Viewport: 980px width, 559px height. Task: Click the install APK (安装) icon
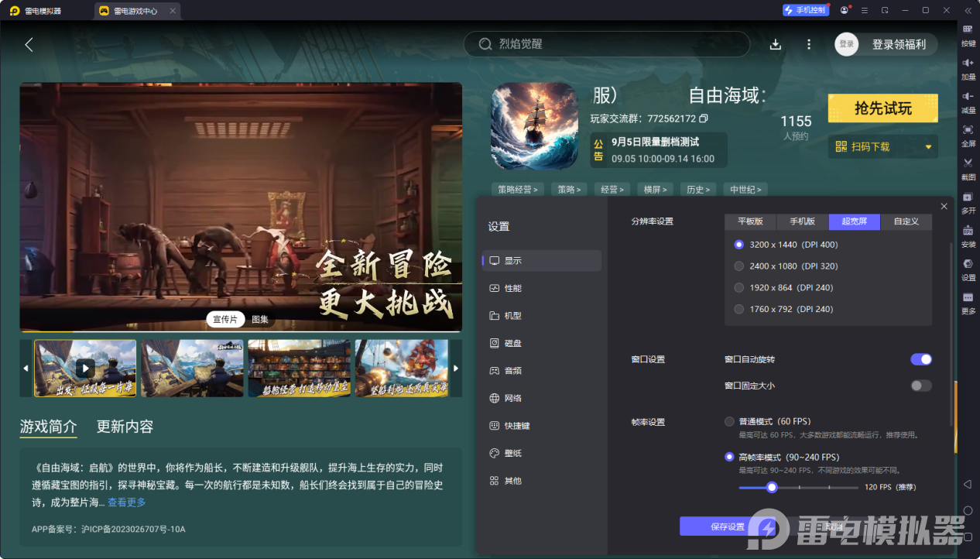[968, 235]
